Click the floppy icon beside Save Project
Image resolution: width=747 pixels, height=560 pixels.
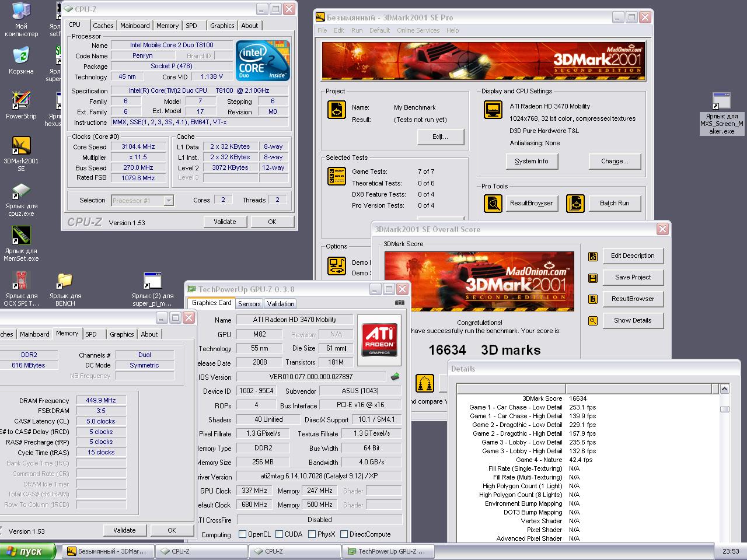pos(593,278)
